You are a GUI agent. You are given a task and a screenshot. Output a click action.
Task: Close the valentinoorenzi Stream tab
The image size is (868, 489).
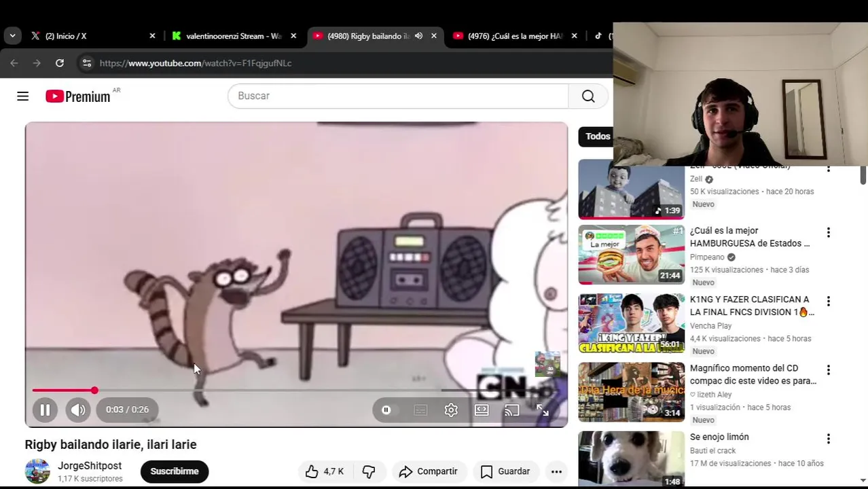(x=293, y=36)
